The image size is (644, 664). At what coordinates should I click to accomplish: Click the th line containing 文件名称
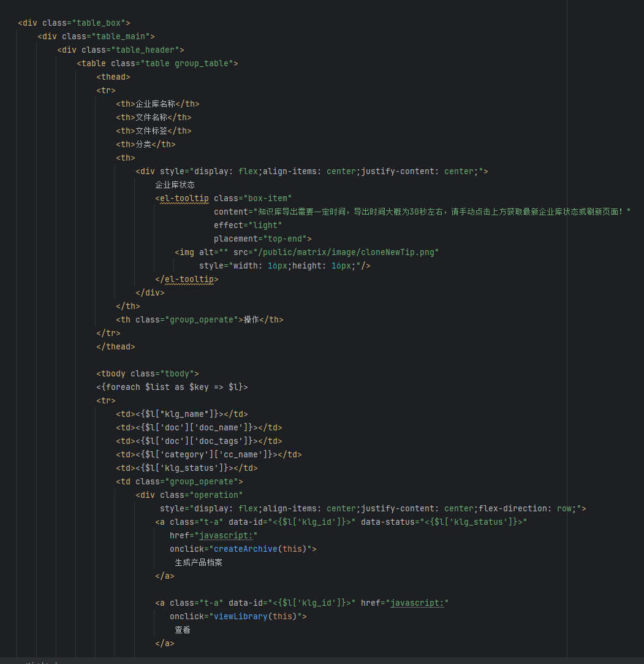click(x=154, y=117)
